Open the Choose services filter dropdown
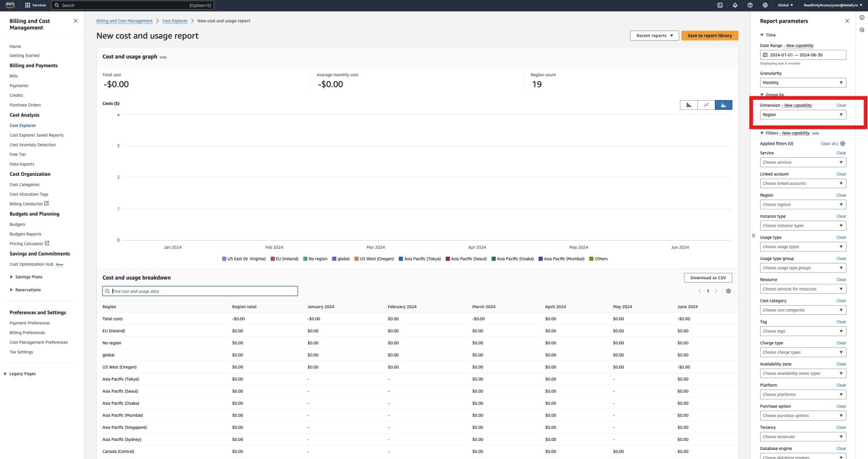 click(802, 162)
